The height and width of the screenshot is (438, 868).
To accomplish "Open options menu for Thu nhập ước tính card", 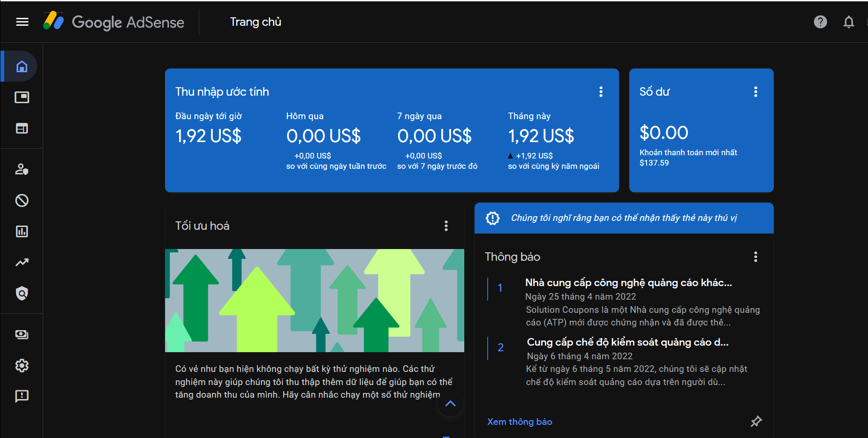I will pyautogui.click(x=601, y=92).
